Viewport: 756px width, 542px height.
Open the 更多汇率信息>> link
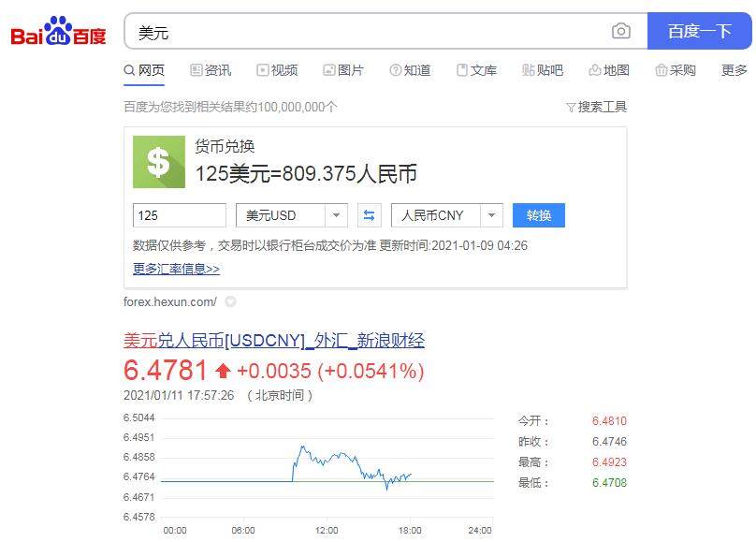[176, 269]
